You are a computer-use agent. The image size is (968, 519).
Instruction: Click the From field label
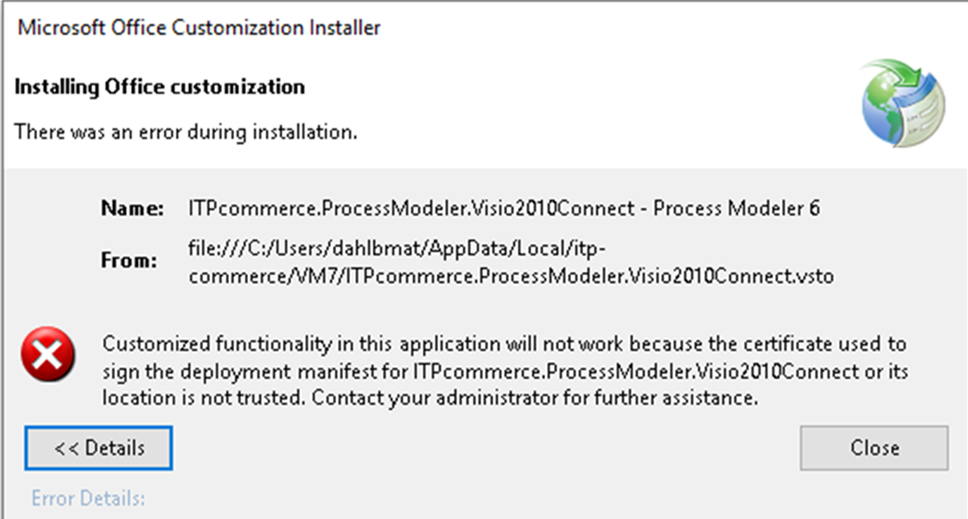(129, 260)
